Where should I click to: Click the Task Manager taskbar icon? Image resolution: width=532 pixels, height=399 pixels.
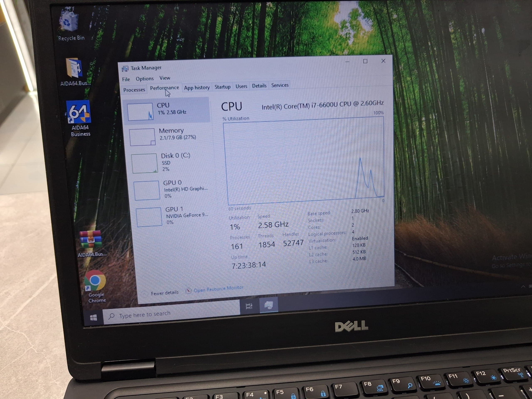pyautogui.click(x=268, y=305)
